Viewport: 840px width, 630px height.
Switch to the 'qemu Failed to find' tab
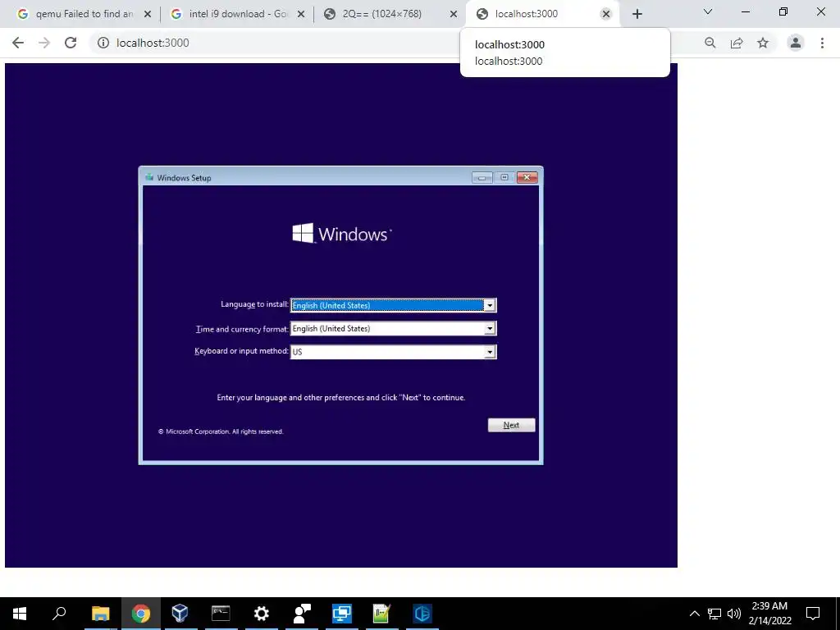point(83,14)
